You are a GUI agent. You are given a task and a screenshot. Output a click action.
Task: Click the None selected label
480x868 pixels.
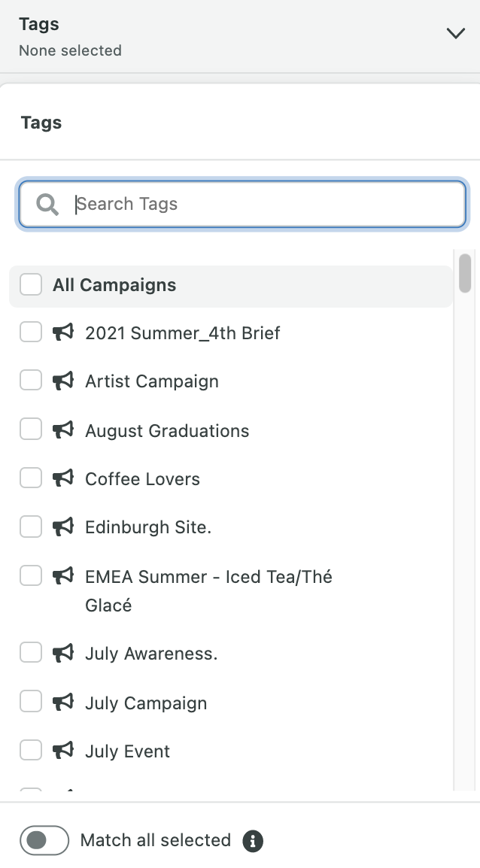[x=69, y=50]
